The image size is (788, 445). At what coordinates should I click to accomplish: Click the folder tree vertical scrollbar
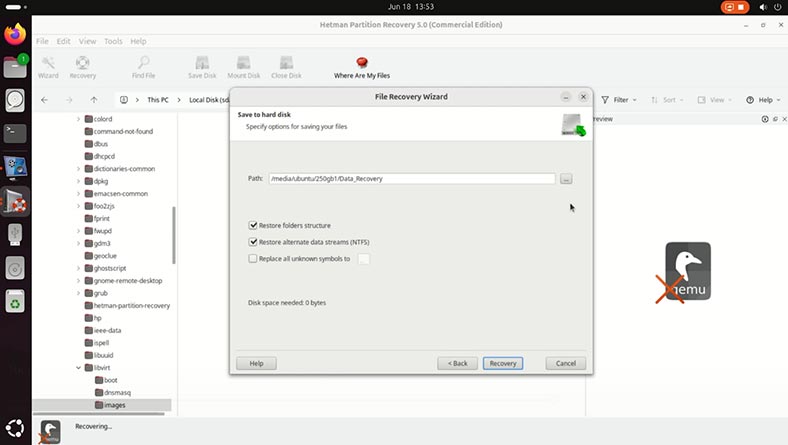tap(174, 235)
